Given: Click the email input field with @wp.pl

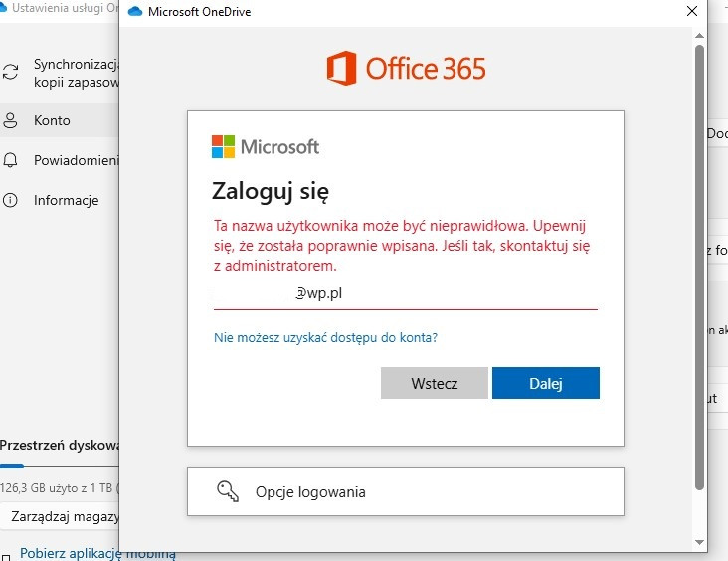Looking at the screenshot, I should 406,294.
